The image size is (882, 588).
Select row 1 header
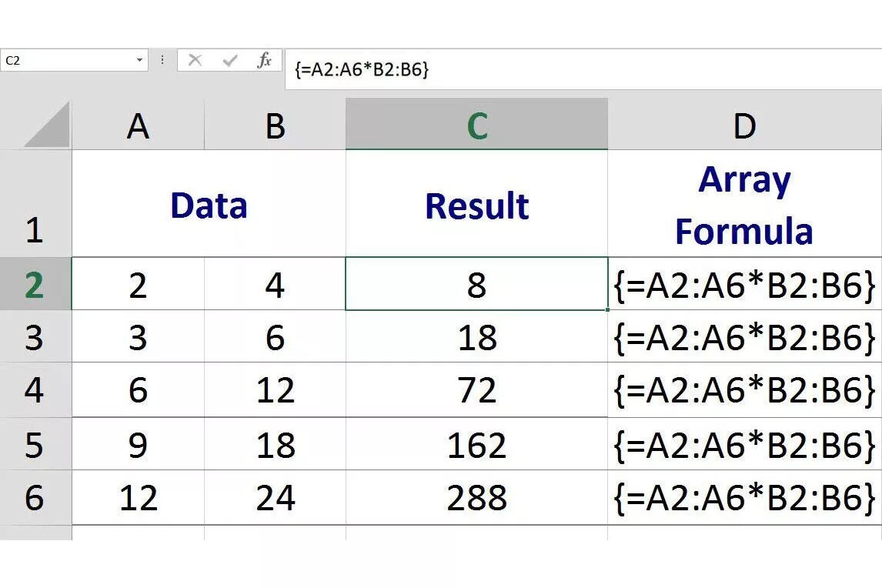click(35, 204)
